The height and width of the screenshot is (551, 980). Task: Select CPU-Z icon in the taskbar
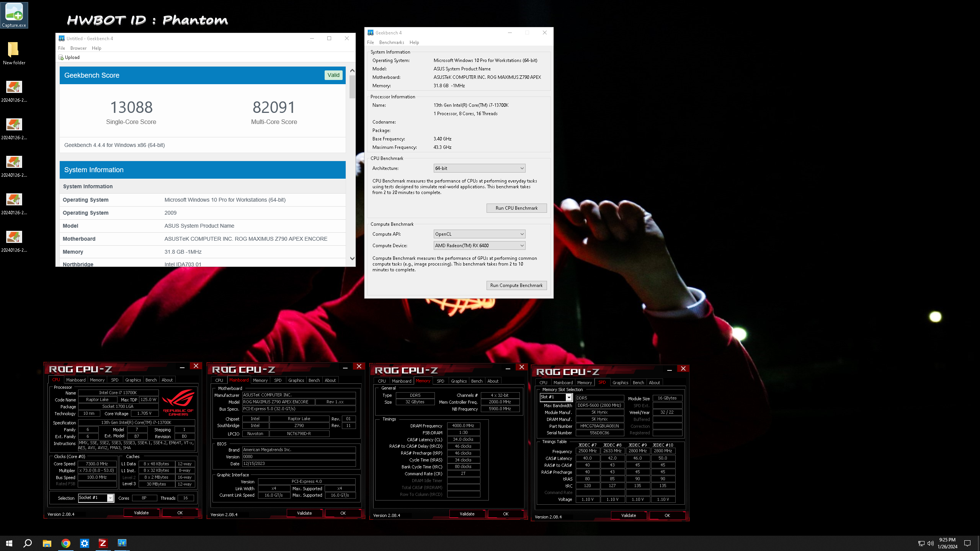point(103,543)
